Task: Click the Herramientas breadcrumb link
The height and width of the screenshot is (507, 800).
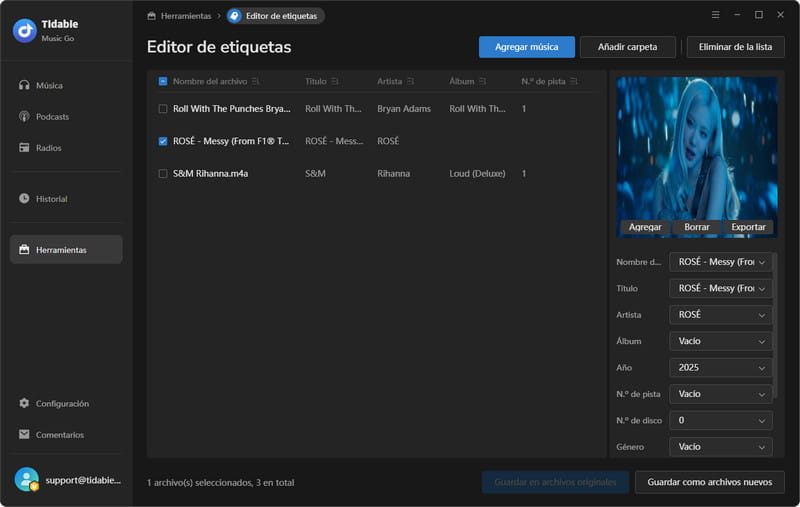Action: pyautogui.click(x=186, y=16)
